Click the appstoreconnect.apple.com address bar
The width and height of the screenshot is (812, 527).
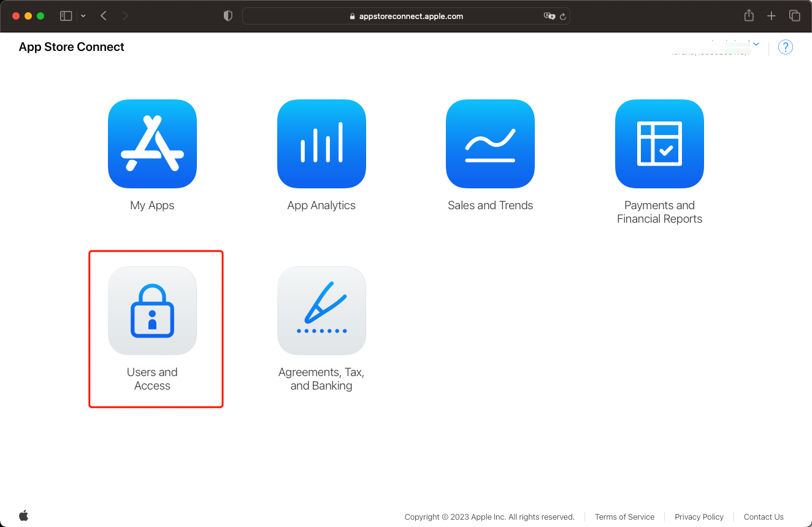click(406, 17)
